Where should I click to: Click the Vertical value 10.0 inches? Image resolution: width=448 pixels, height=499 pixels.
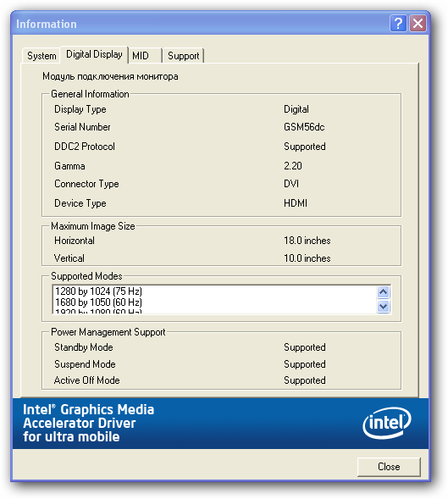pos(307,258)
